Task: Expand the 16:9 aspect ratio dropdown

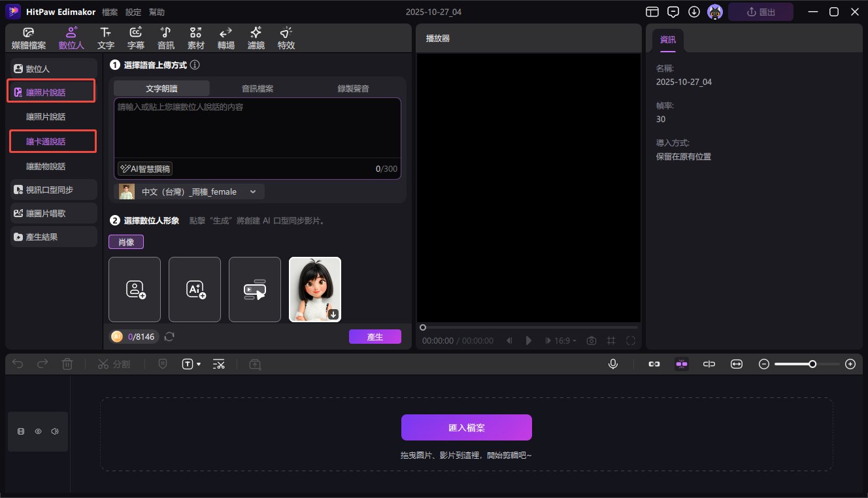Action: (566, 340)
